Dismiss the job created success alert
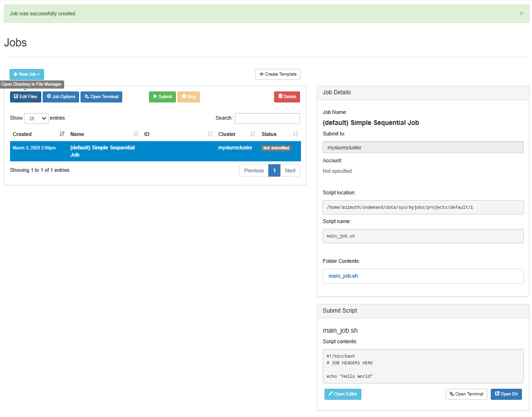 pyautogui.click(x=521, y=13)
